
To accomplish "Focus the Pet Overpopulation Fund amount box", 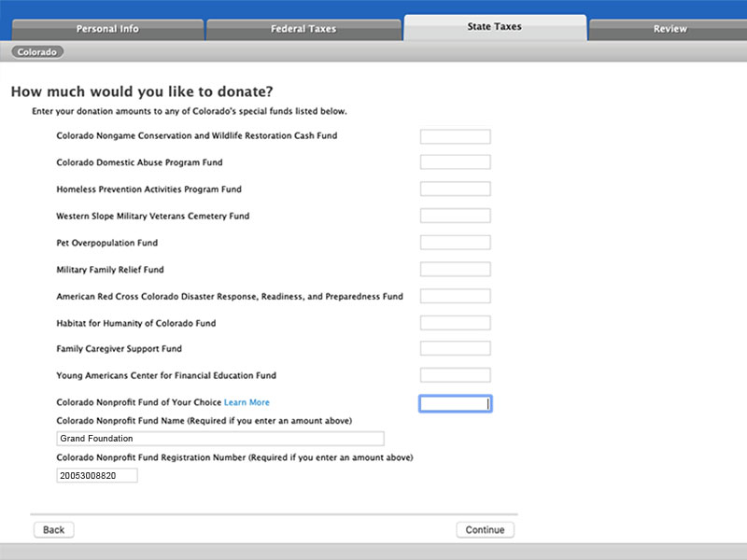I will coord(455,243).
